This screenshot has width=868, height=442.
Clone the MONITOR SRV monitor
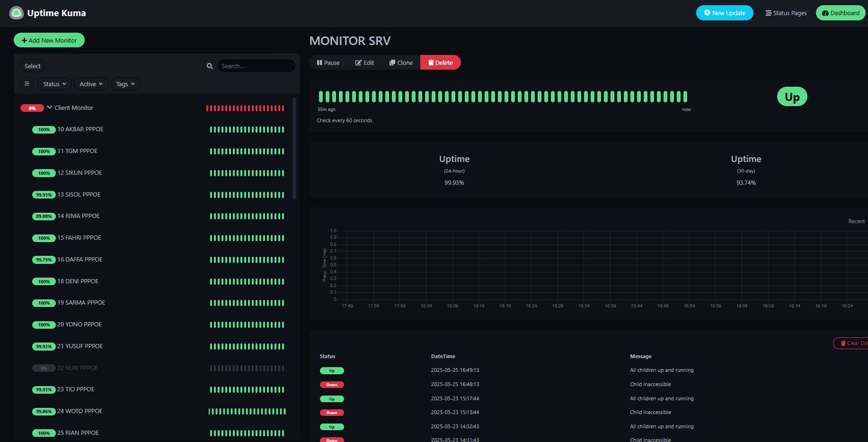(401, 63)
